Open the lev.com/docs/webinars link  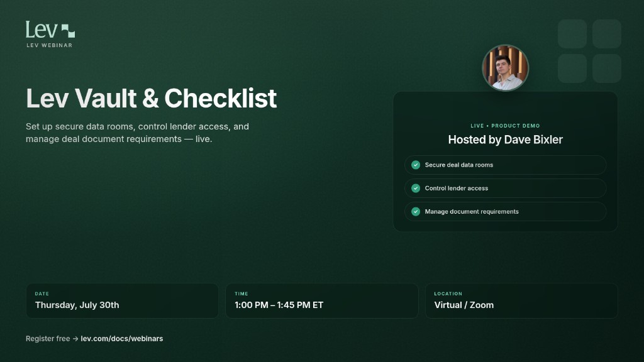coord(122,339)
